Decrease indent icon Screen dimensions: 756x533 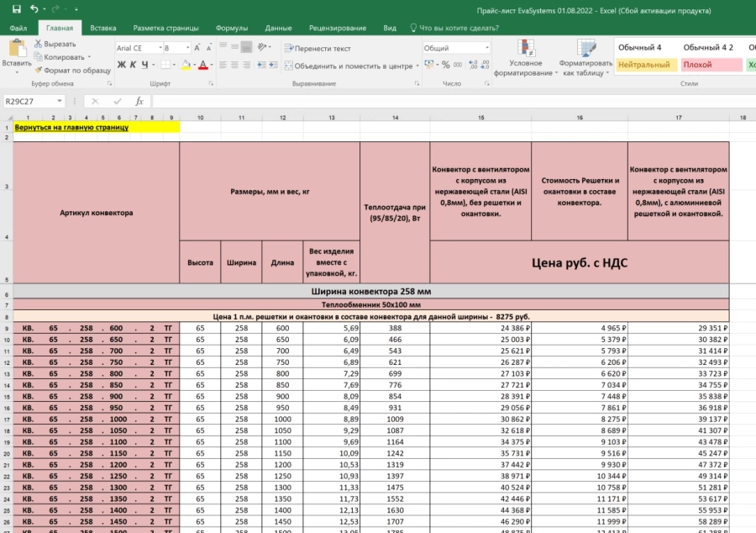click(261, 65)
